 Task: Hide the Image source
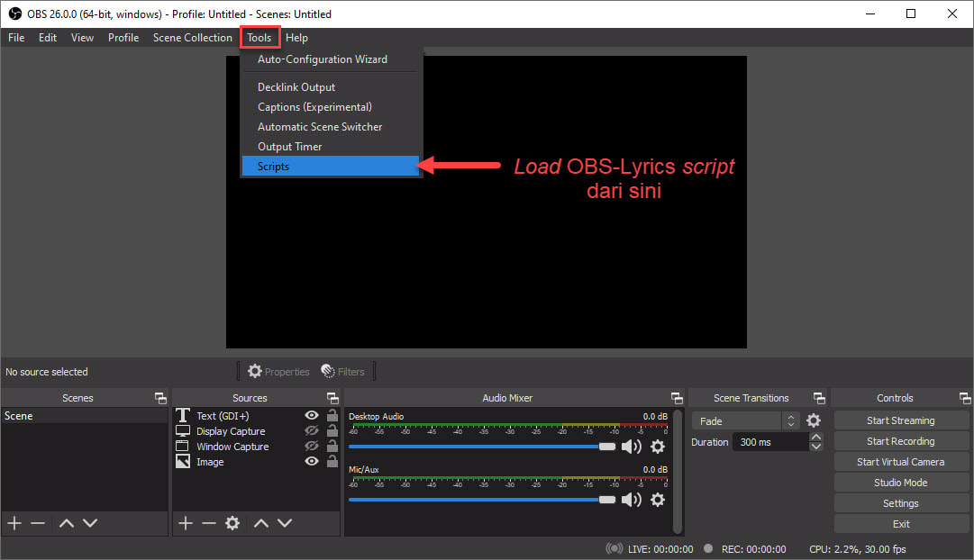pyautogui.click(x=312, y=461)
